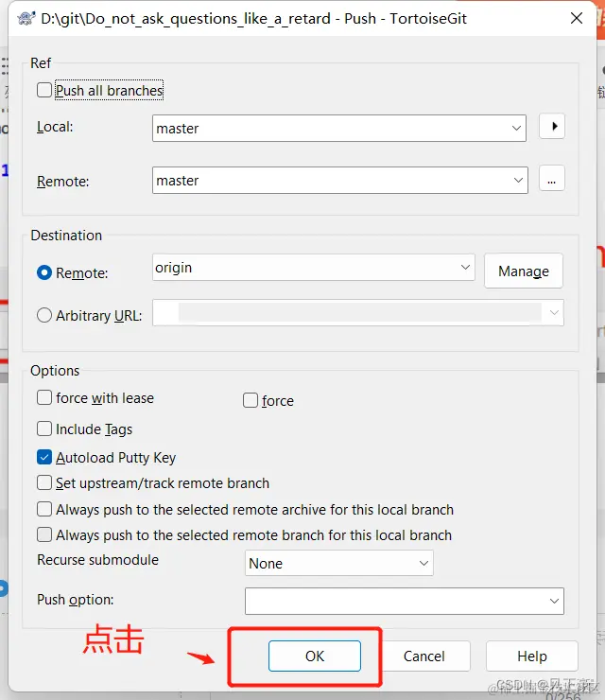Click the Manage remotes button
The height and width of the screenshot is (700, 605).
pos(524,271)
